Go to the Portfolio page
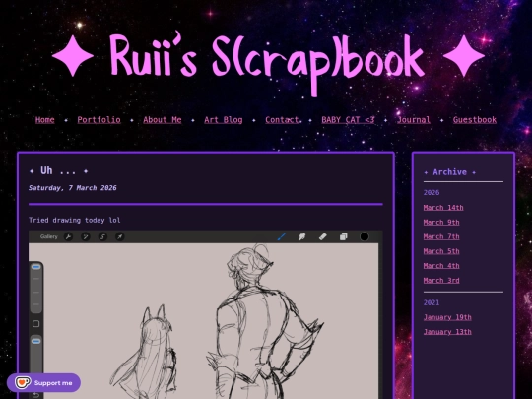The image size is (532, 399). coord(99,120)
